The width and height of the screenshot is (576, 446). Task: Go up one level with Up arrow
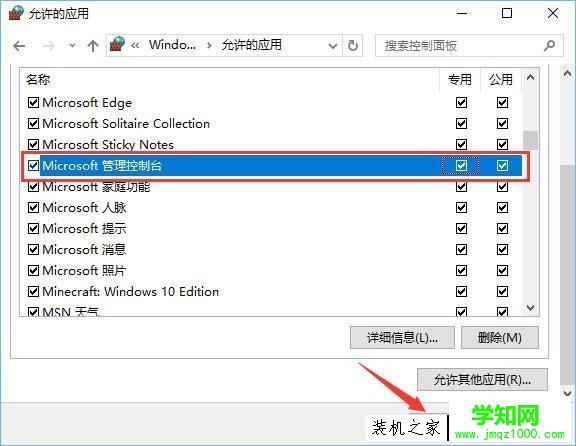click(93, 46)
